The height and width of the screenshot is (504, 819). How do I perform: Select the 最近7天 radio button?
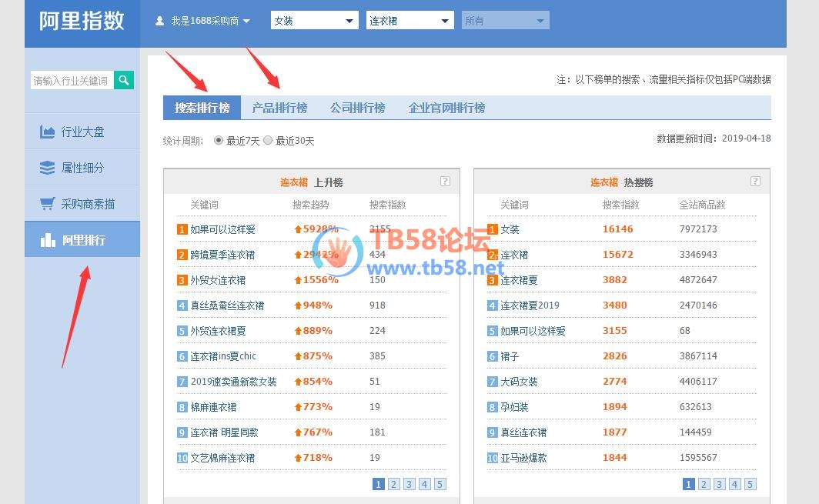[219, 141]
